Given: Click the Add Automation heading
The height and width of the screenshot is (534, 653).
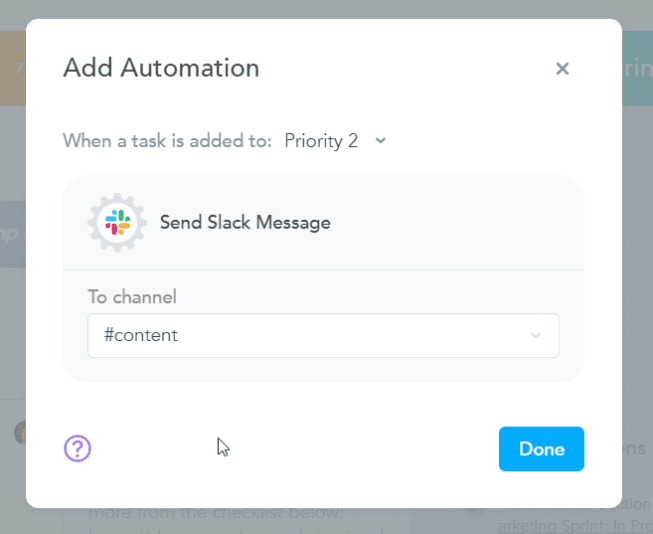Looking at the screenshot, I should pos(161,68).
